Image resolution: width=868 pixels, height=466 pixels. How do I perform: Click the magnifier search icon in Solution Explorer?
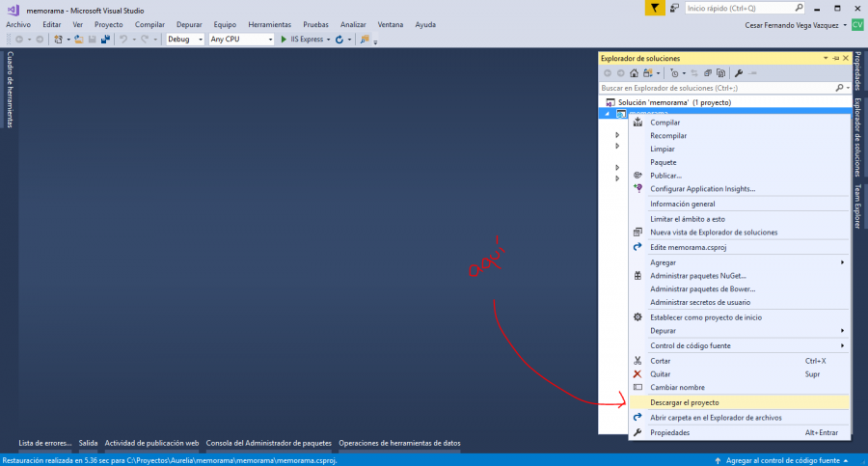[839, 88]
